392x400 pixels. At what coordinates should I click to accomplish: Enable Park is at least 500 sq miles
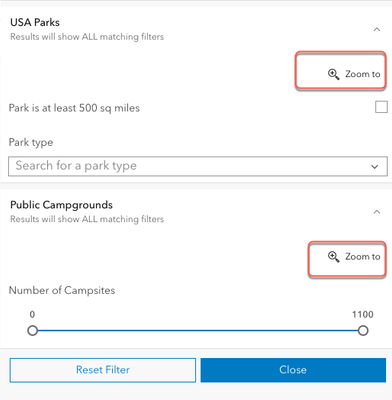click(x=381, y=107)
